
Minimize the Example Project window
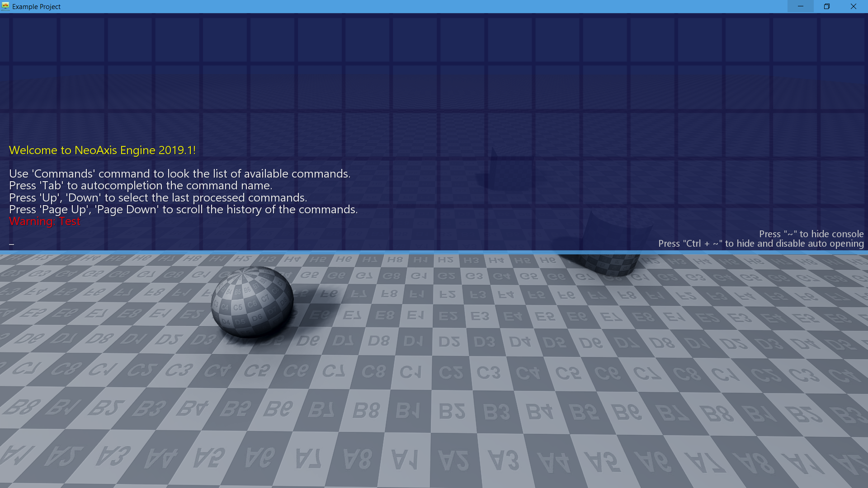(x=800, y=6)
